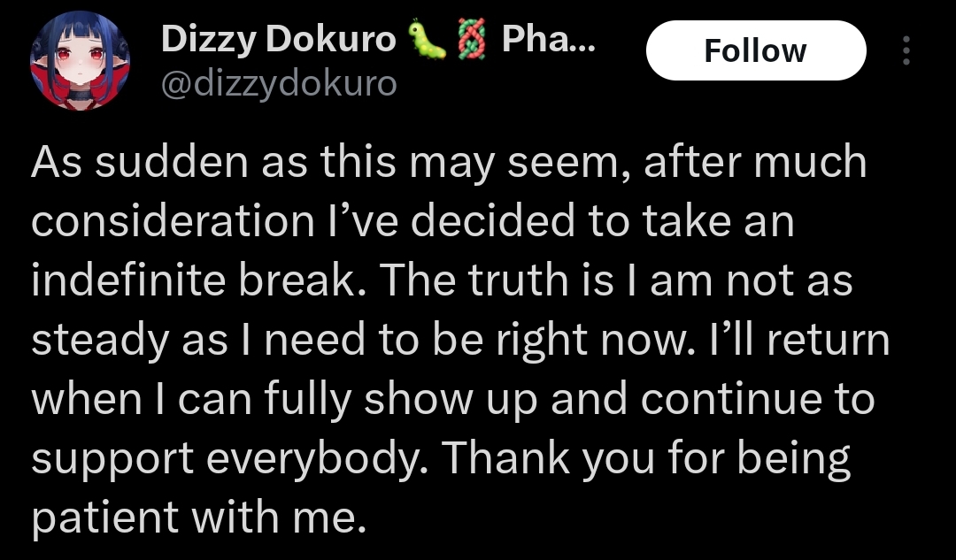This screenshot has height=560, width=956.
Task: Click the word "return" ending fourth line
Action: tap(828, 341)
